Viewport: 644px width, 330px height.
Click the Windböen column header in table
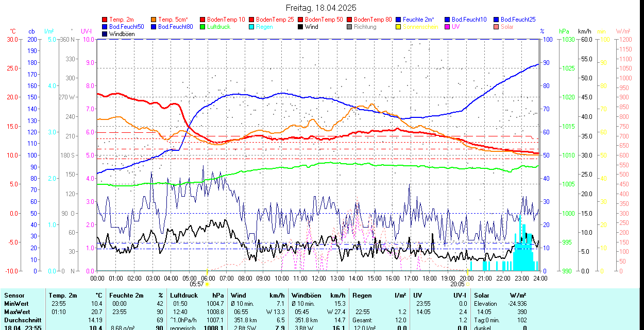click(x=306, y=296)
